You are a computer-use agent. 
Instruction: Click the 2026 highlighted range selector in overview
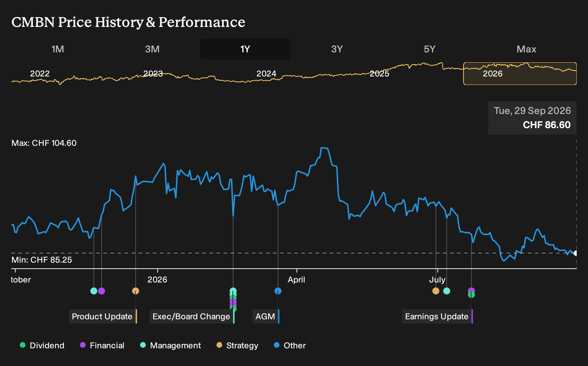(x=520, y=74)
